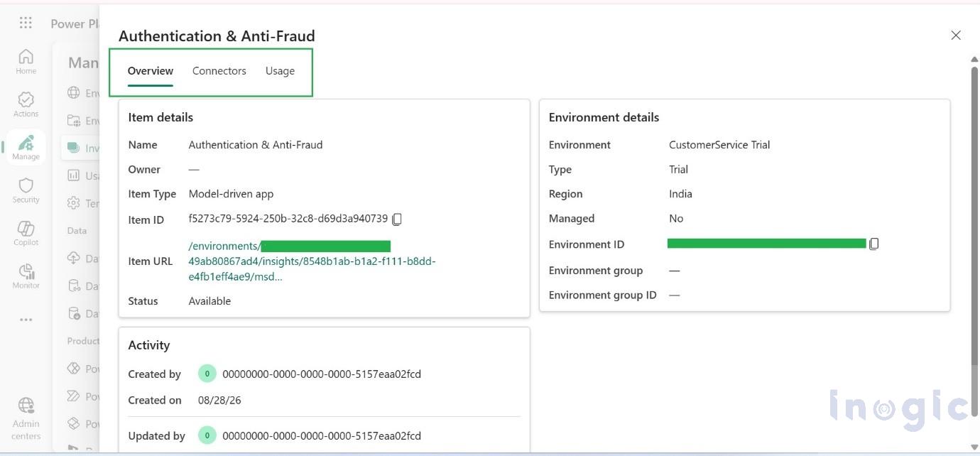Open the app launcher waffle icon
Image resolution: width=980 pixels, height=456 pixels.
pos(26,23)
